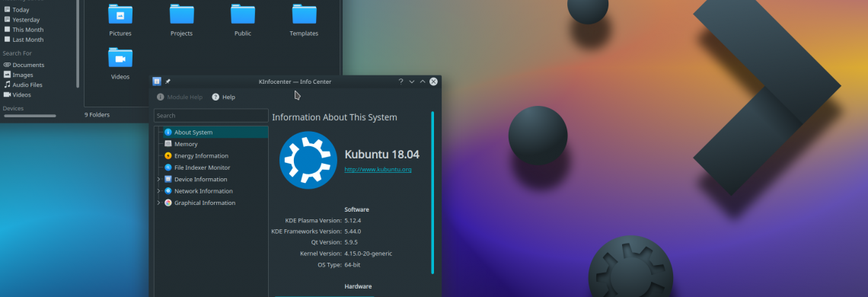Viewport: 868px width, 297px height.
Task: Click the 9 Folders status bar text
Action: click(x=97, y=115)
